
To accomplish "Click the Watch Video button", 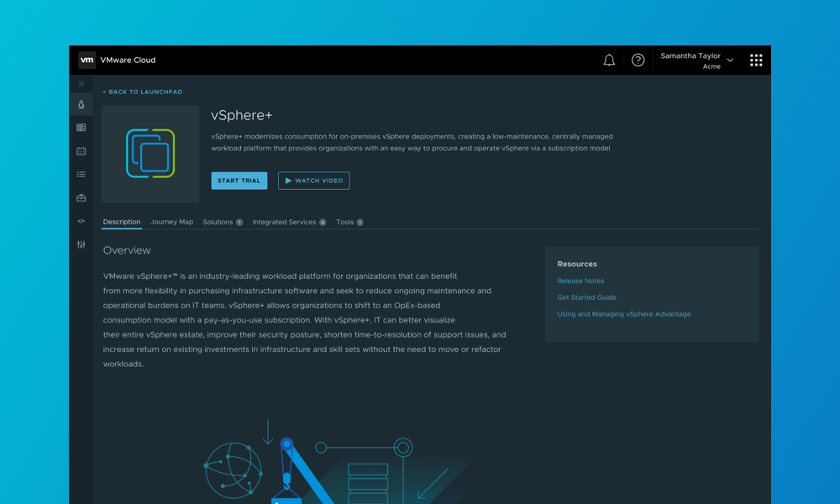I will coord(314,181).
